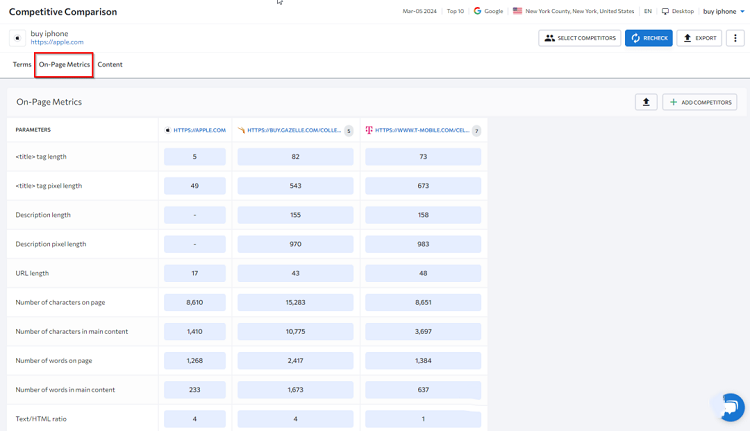Click the value 1,673 words in main content
750x431 pixels.
296,390
